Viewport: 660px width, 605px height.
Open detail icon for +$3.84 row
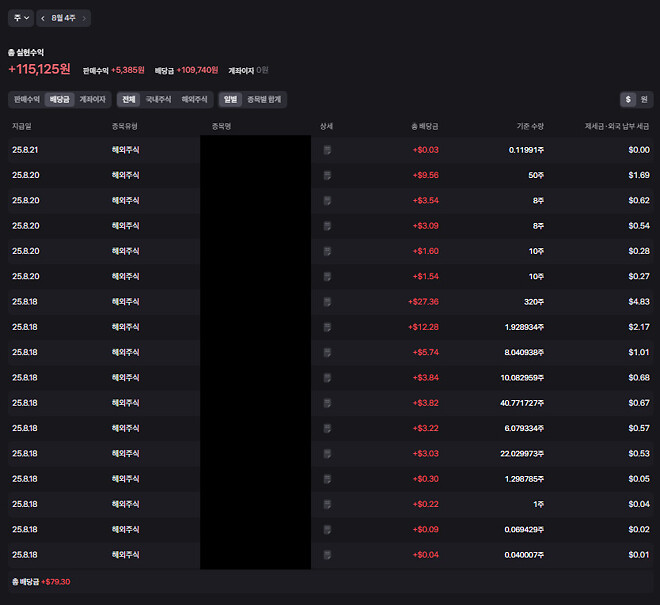click(x=327, y=378)
